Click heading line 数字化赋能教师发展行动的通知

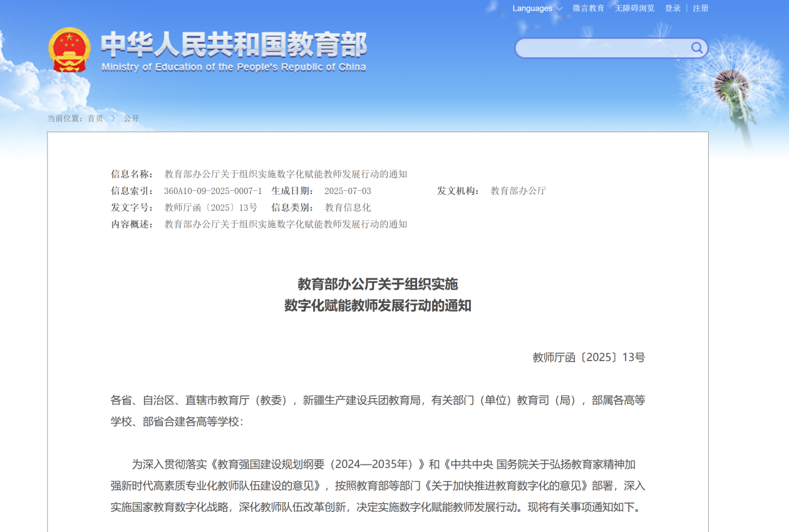pos(378,306)
